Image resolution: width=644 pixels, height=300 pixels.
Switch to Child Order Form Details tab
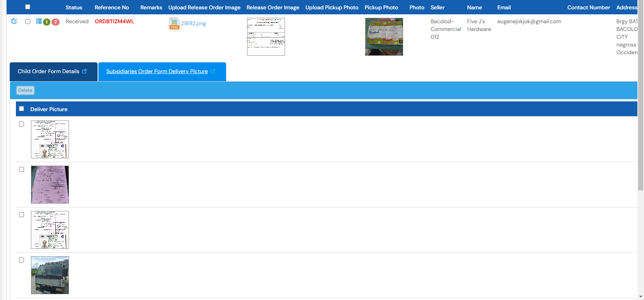coord(48,72)
